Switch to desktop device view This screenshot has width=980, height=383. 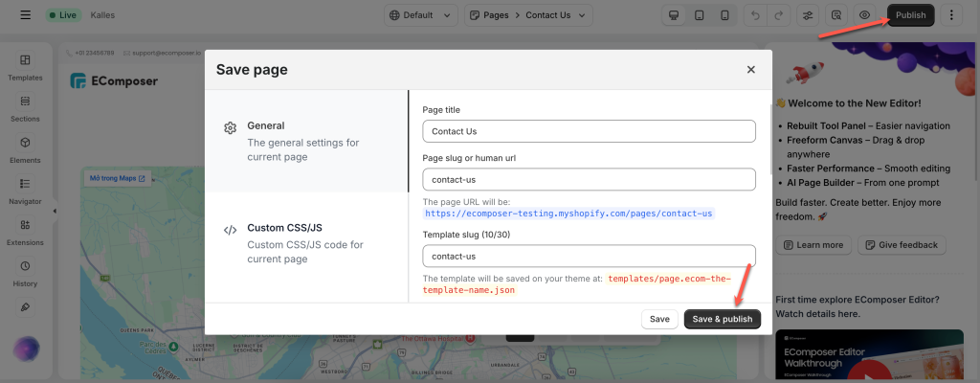pos(674,15)
